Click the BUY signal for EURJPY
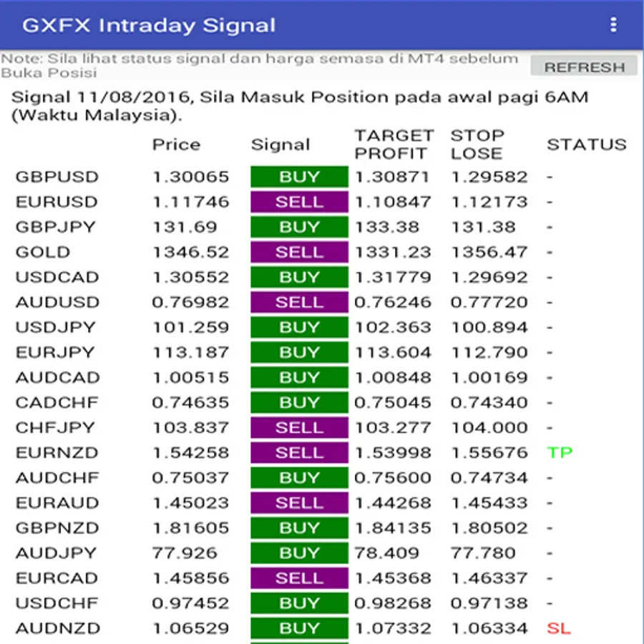The width and height of the screenshot is (644, 644). [x=299, y=352]
